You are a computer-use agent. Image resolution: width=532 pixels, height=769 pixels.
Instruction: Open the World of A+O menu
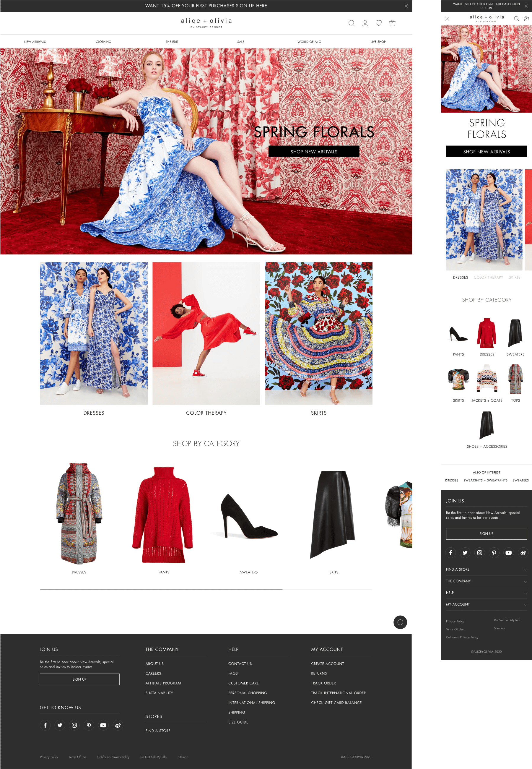pyautogui.click(x=309, y=42)
